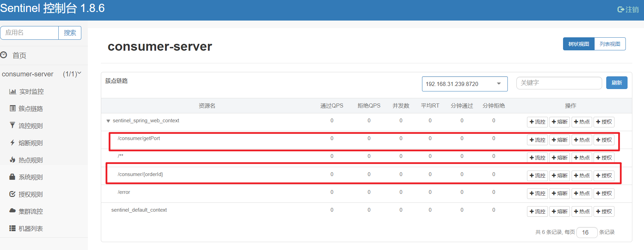
Task: Add 流控 rule for /consumer/getPort
Action: coord(537,140)
